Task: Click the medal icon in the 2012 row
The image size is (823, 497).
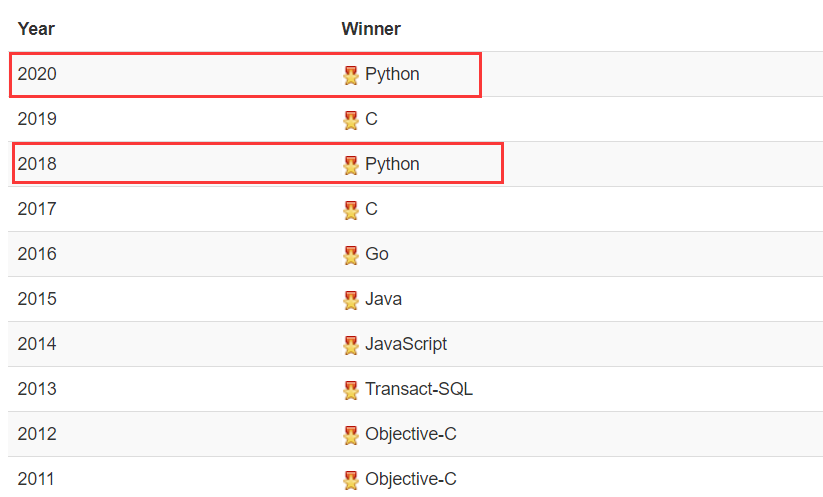Action: coord(351,435)
